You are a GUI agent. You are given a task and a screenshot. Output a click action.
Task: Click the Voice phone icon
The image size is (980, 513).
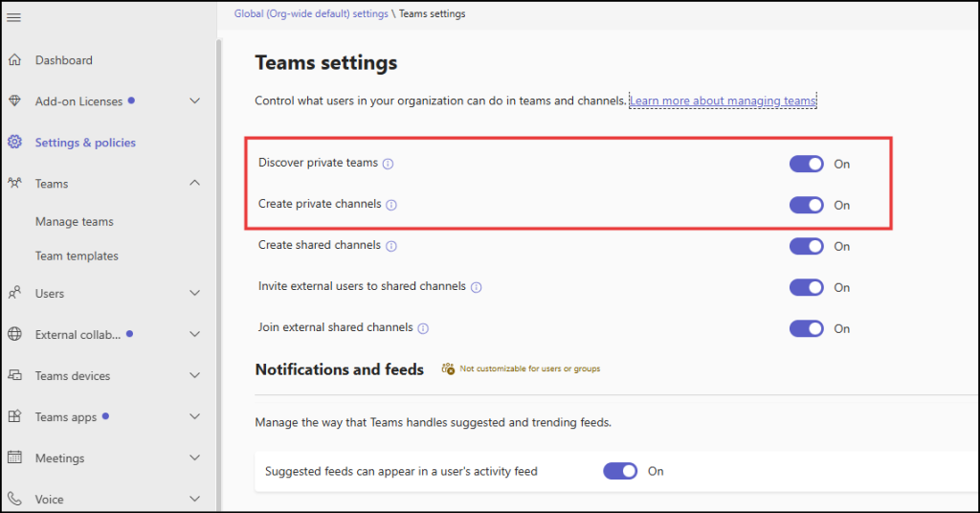(x=15, y=499)
